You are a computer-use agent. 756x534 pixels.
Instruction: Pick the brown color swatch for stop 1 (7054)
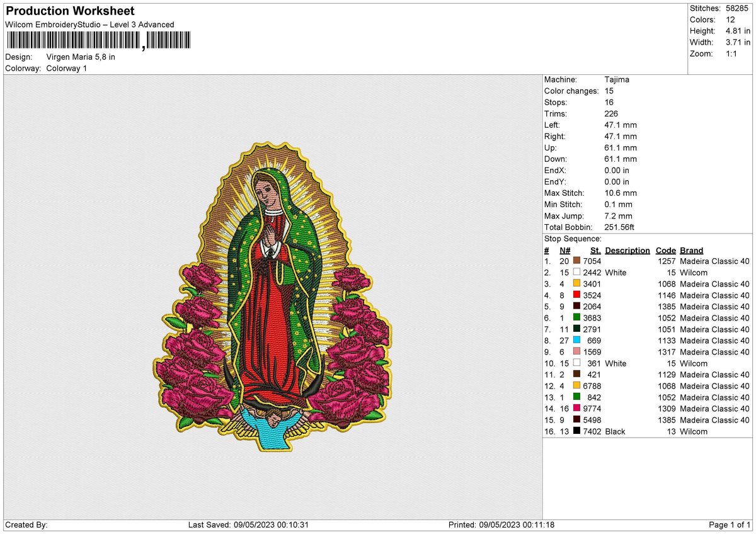coord(576,260)
